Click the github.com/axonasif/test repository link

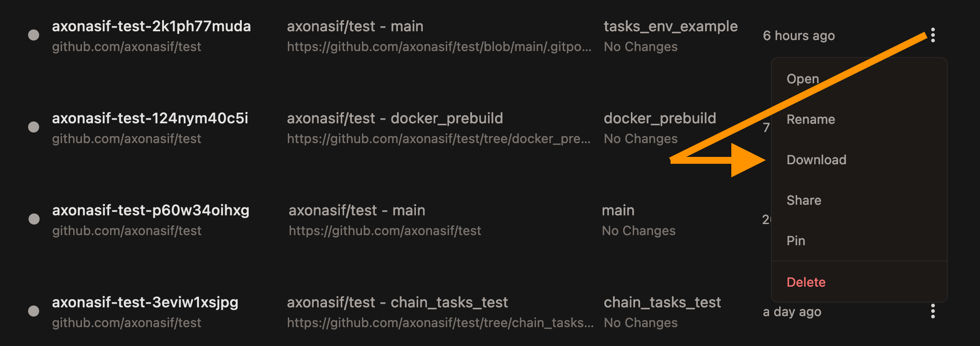pyautogui.click(x=127, y=46)
